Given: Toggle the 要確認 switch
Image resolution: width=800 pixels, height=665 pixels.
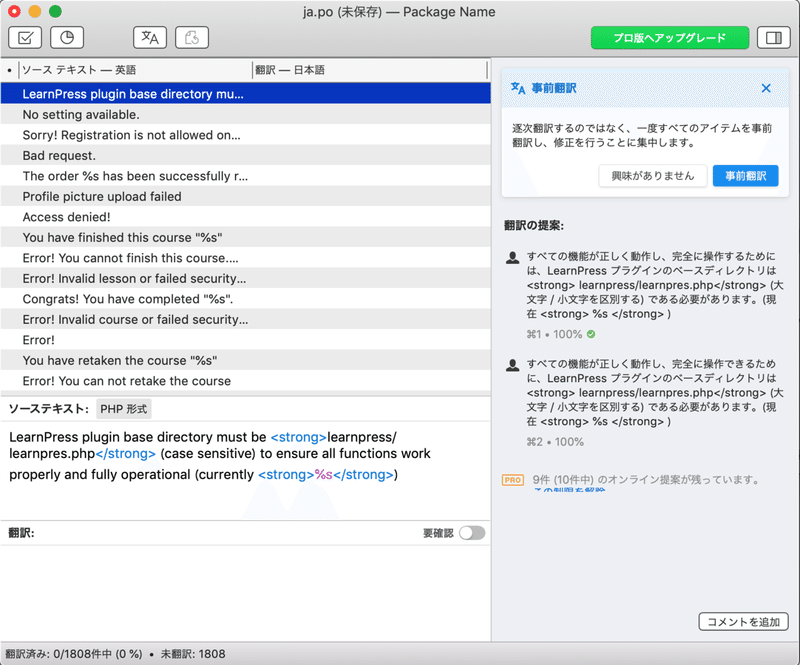Looking at the screenshot, I should point(472,533).
